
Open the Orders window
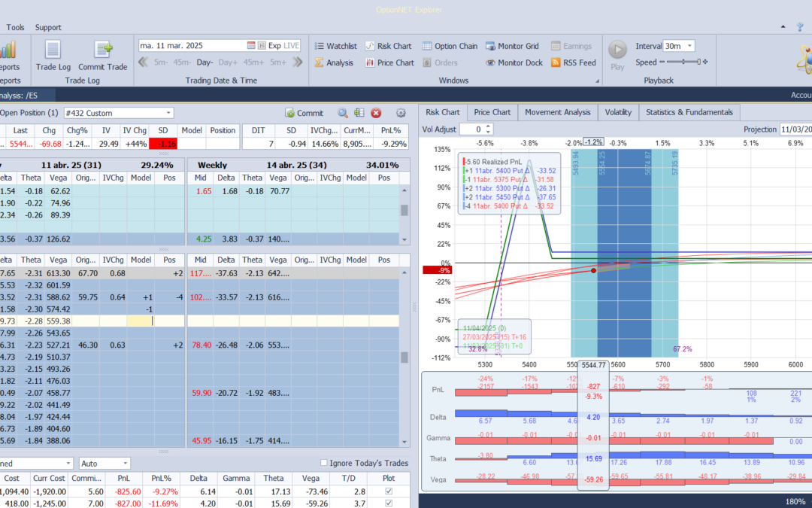[440, 62]
